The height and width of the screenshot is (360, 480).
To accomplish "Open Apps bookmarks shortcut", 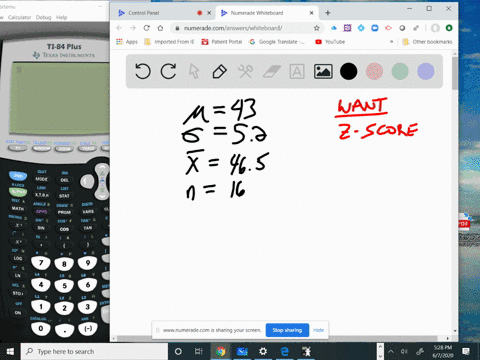I will click(127, 42).
